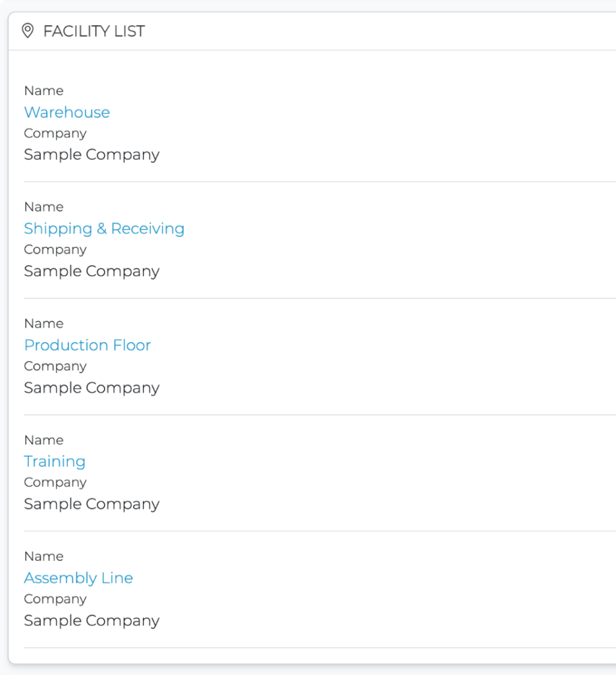Click the Name label above Shipping & Receiving
The width and height of the screenshot is (616, 675).
[x=43, y=207]
